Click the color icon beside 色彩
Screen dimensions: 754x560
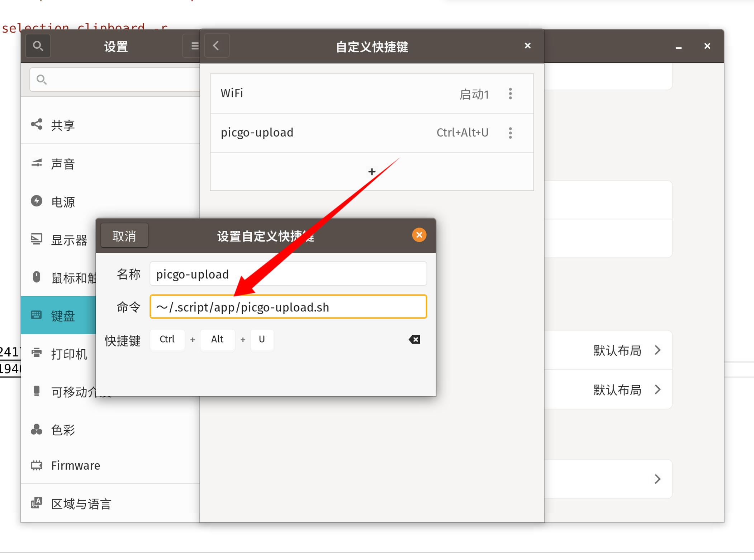coord(37,429)
